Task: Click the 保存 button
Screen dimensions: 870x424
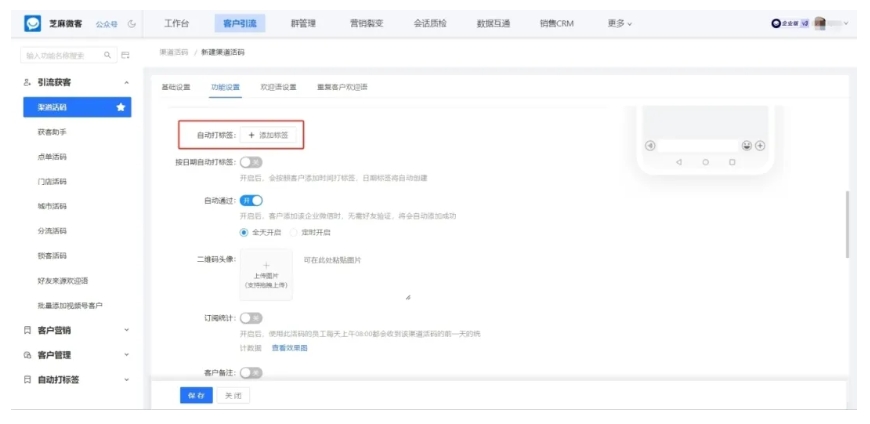Action: pyautogui.click(x=196, y=396)
